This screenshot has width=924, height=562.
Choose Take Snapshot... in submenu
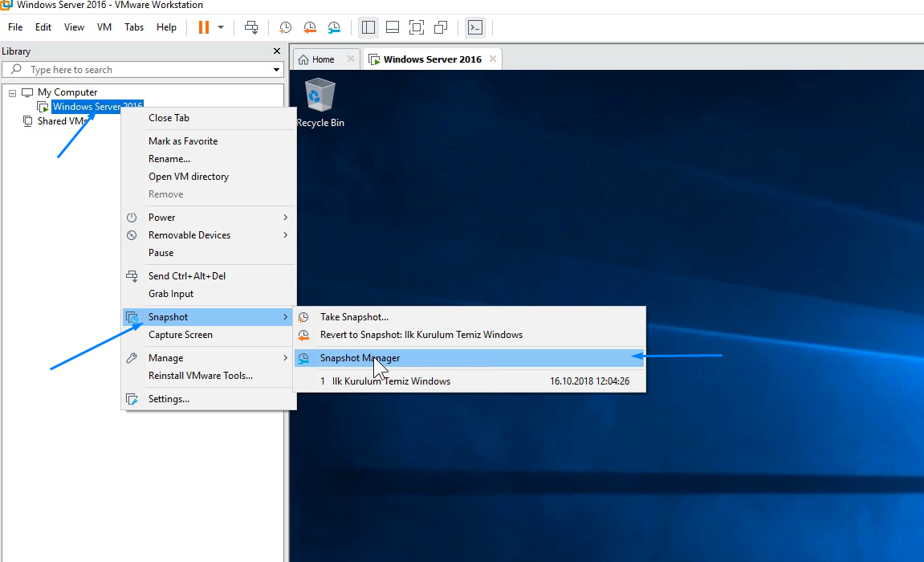pos(469,317)
